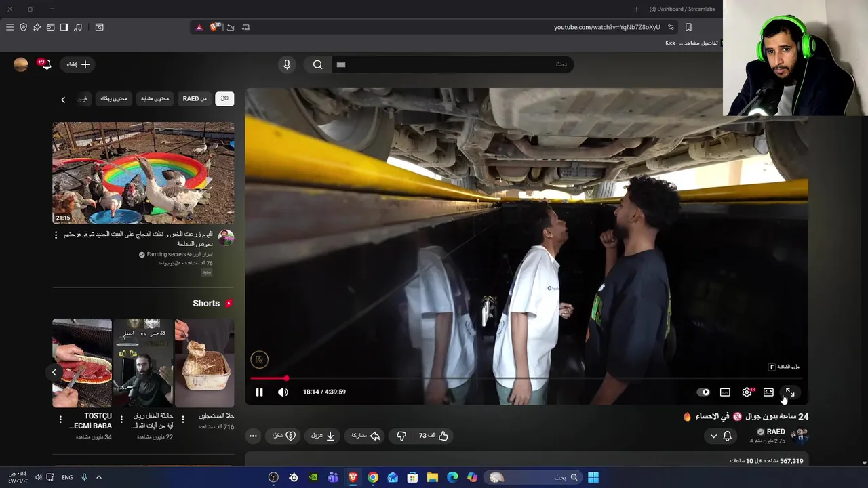868x488 pixels.
Task: Toggle autoplay switch in player
Action: click(704, 392)
